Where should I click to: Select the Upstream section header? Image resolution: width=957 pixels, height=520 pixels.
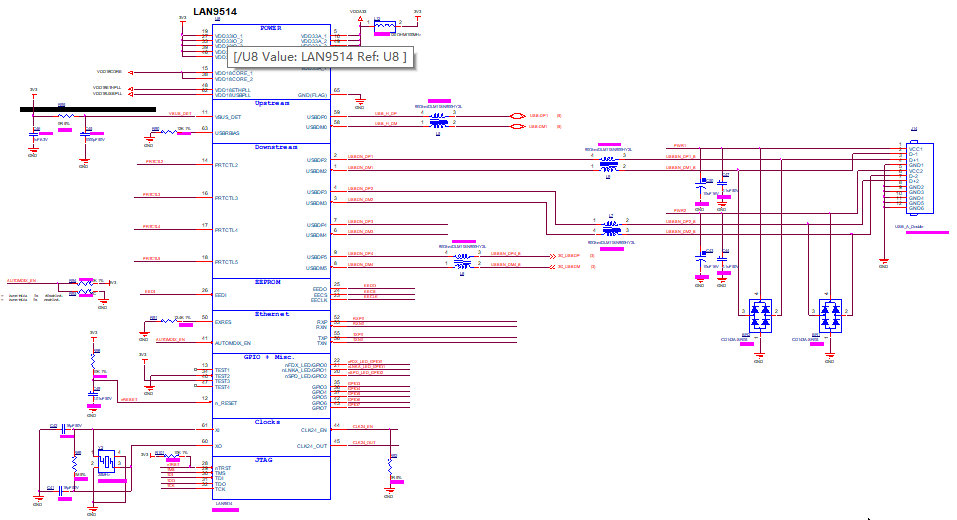tap(272, 103)
